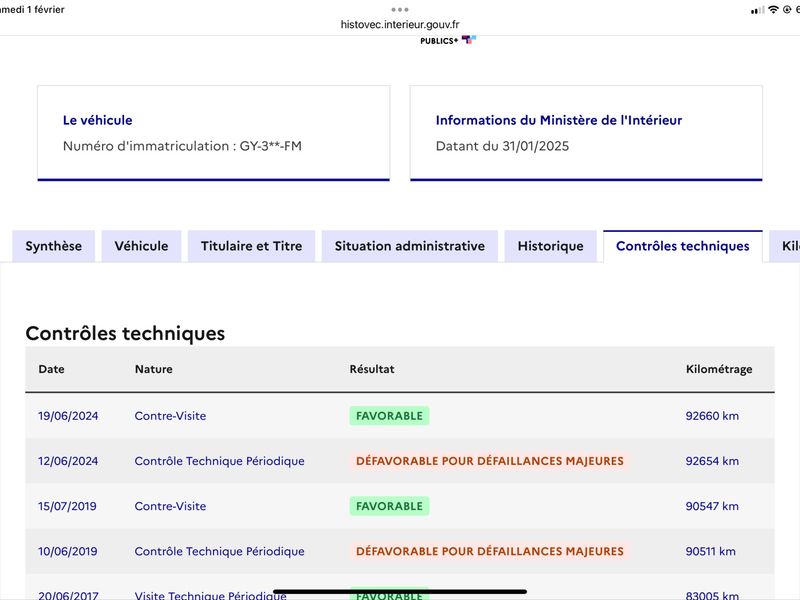Open the partially visible Kilométrage tab
Viewport: 800px width, 600px height.
coord(786,246)
